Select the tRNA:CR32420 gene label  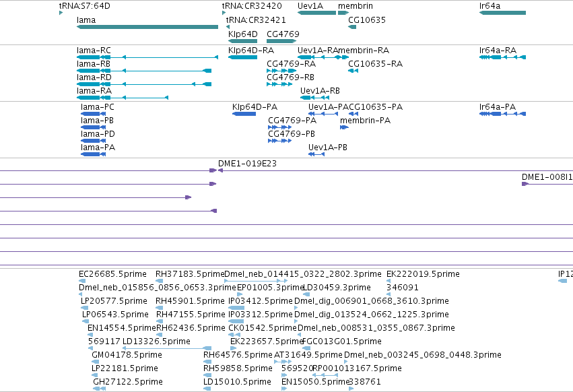pos(252,6)
